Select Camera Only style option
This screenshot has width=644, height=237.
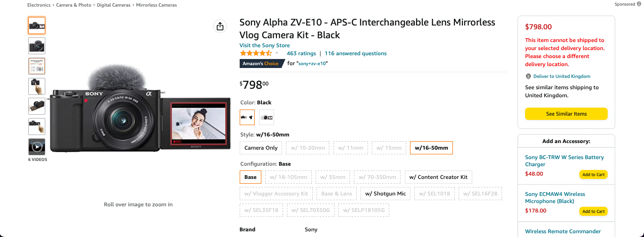pyautogui.click(x=261, y=148)
